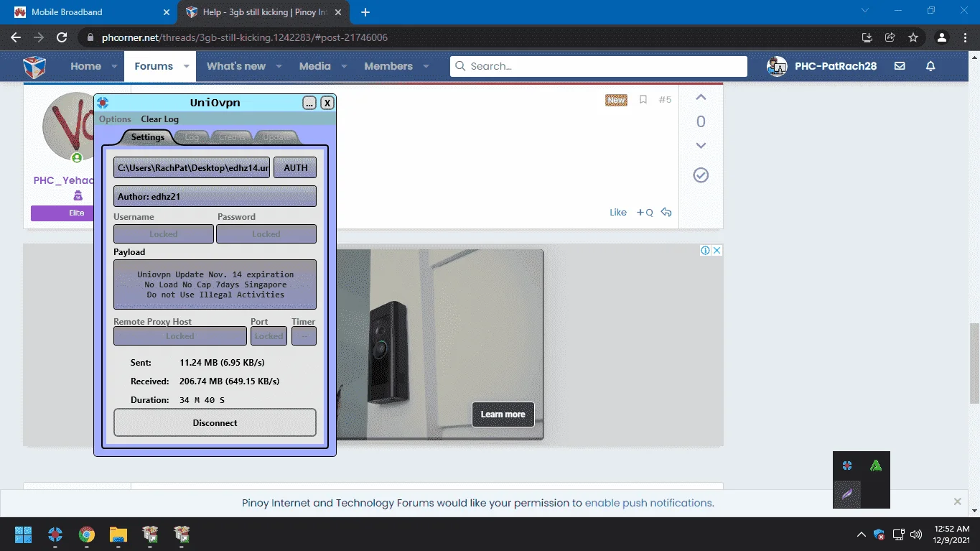
Task: Click the Author: edhz21 bar
Action: (x=215, y=196)
